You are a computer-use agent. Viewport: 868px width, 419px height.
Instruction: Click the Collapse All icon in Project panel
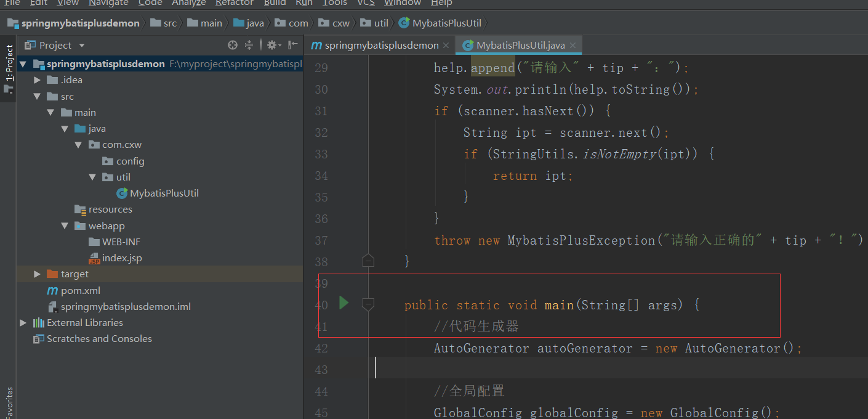point(249,45)
